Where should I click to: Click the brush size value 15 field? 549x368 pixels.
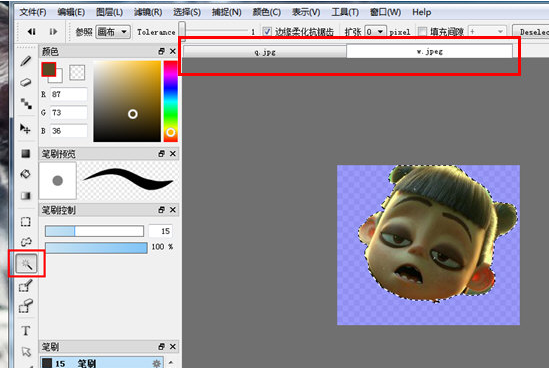(161, 231)
